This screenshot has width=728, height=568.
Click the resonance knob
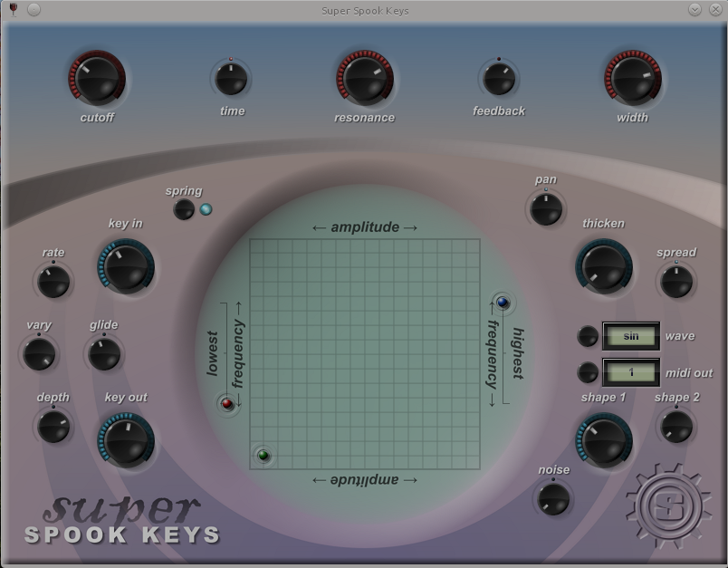click(364, 80)
